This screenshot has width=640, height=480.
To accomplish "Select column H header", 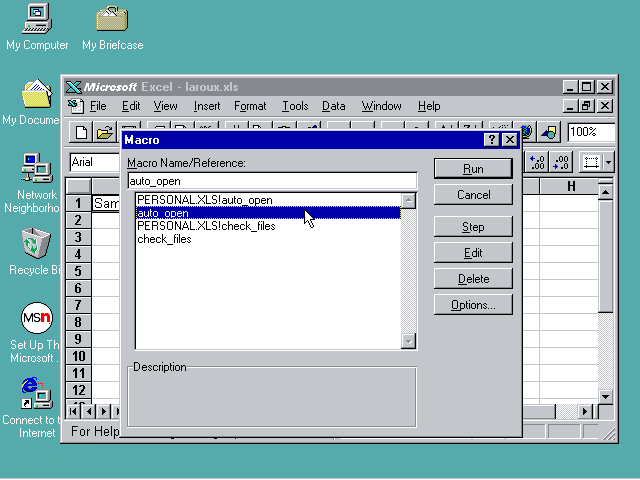I will click(569, 186).
